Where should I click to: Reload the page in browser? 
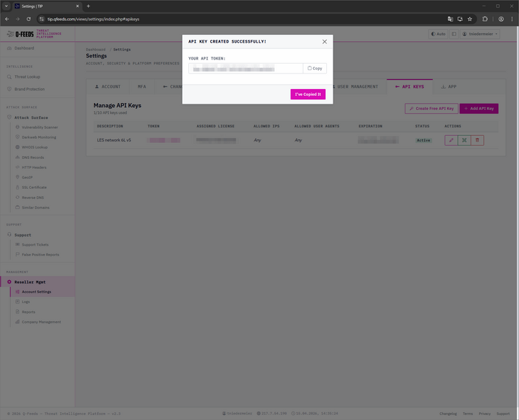click(29, 19)
